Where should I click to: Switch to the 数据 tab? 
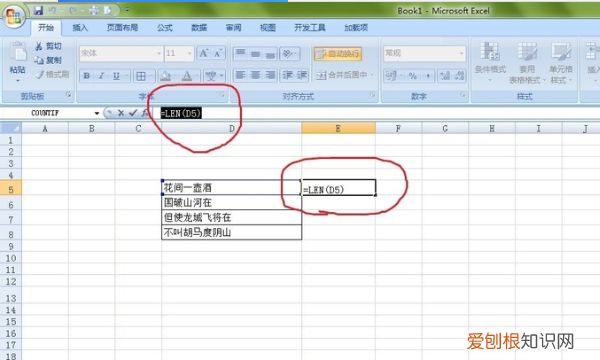(199, 28)
